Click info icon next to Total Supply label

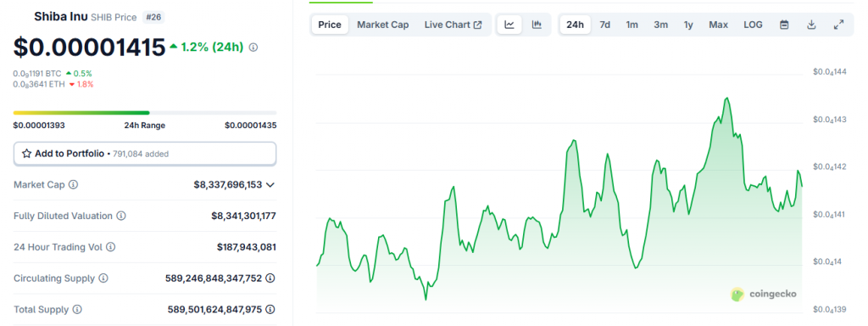point(77,309)
